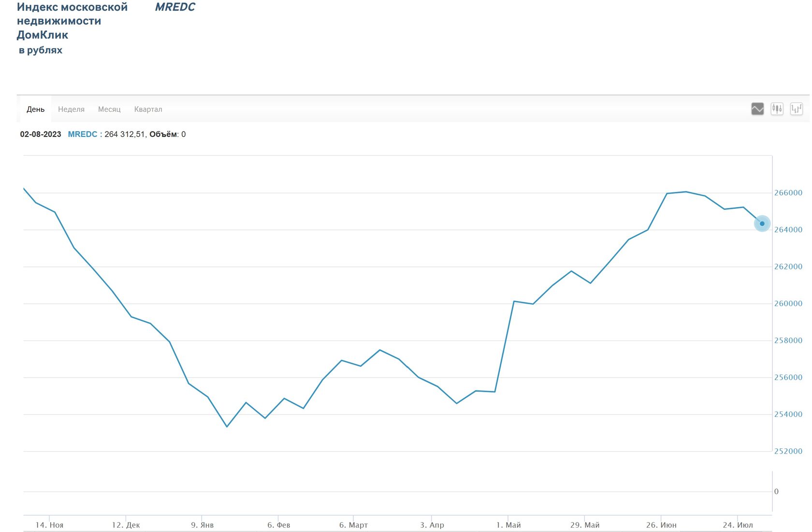Viewport: 812px width, 532px height.
Task: Click the '6. Март' x-axis label
Action: (x=353, y=525)
